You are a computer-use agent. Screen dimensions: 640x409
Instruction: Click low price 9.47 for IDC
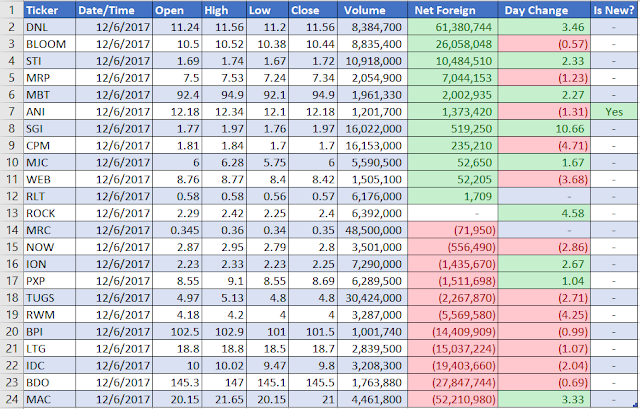pyautogui.click(x=267, y=366)
